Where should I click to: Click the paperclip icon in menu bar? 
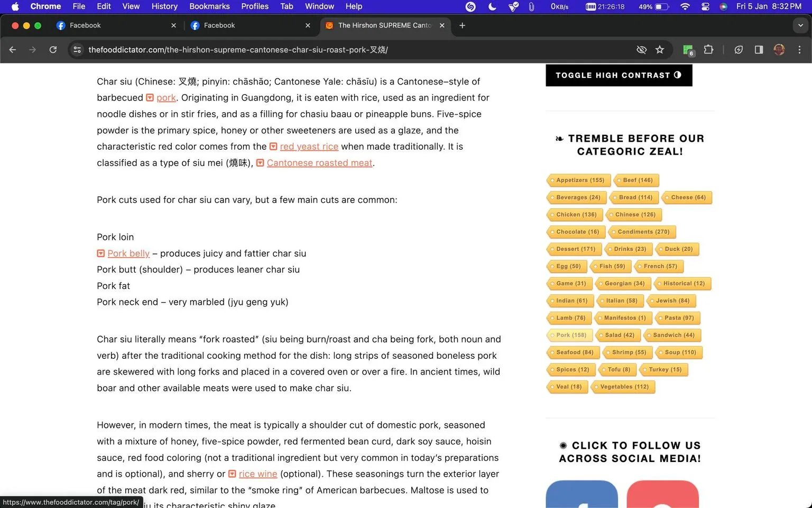(531, 6)
